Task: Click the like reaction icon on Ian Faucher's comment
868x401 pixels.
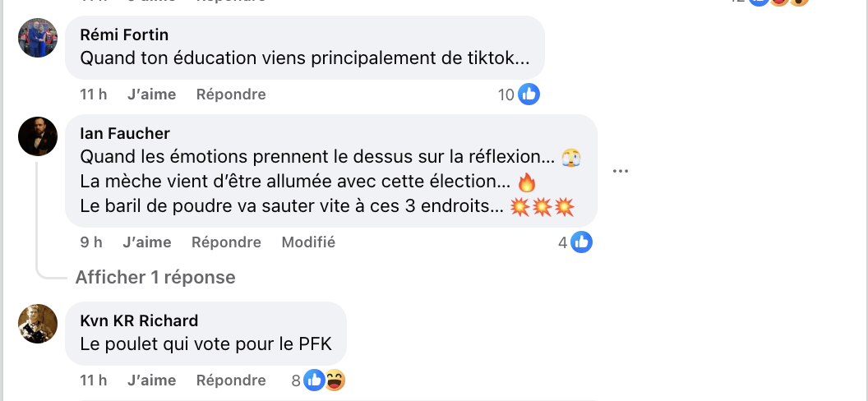Action: [x=581, y=242]
